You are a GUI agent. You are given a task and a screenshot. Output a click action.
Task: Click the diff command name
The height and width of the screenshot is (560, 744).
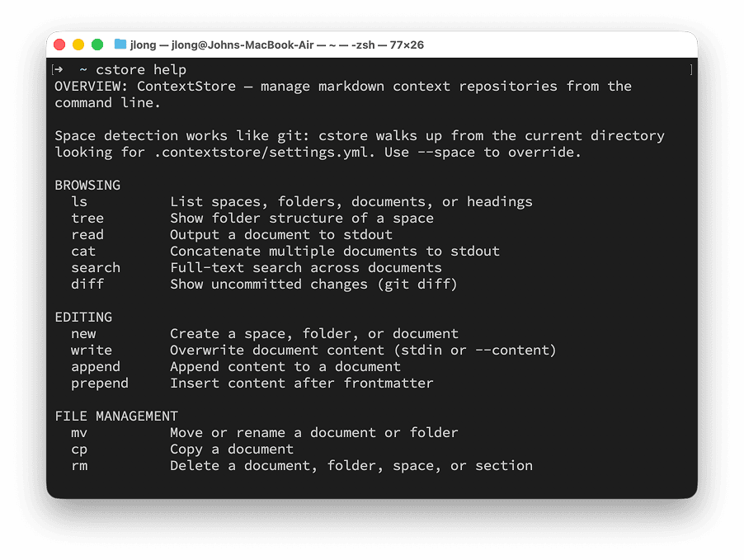tap(87, 284)
